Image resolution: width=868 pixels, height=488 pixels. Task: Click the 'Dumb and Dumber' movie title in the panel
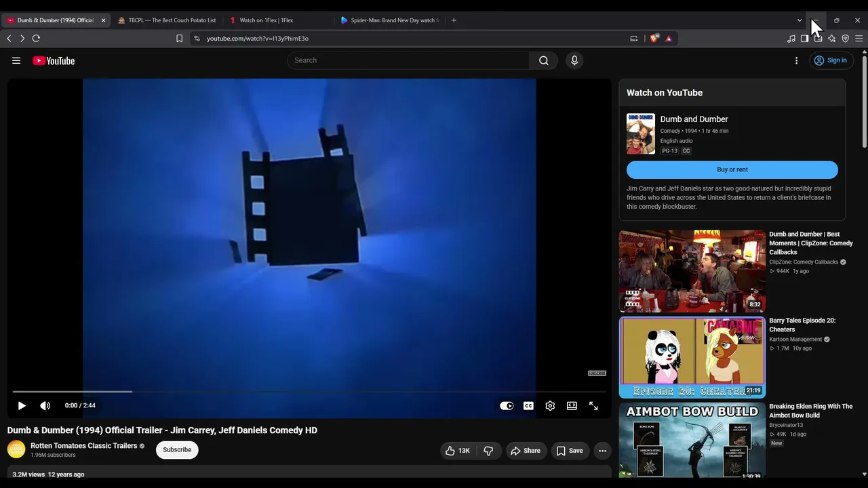click(x=694, y=119)
